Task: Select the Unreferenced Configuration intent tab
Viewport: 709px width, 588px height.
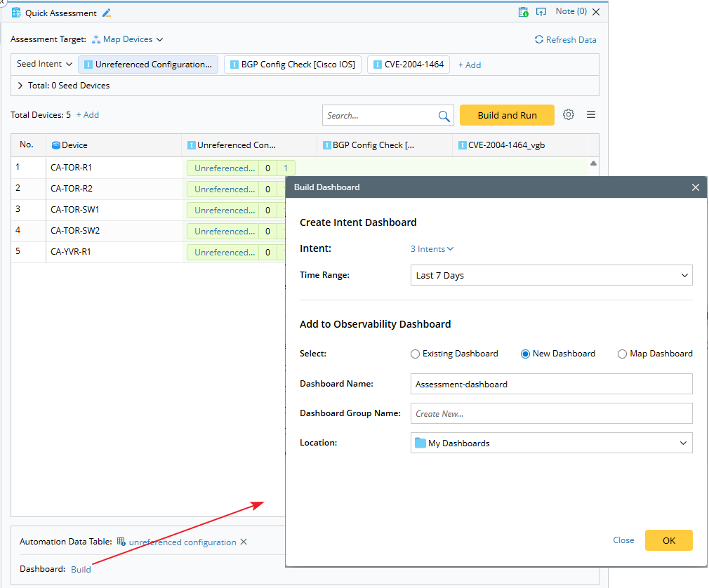Action: (148, 65)
